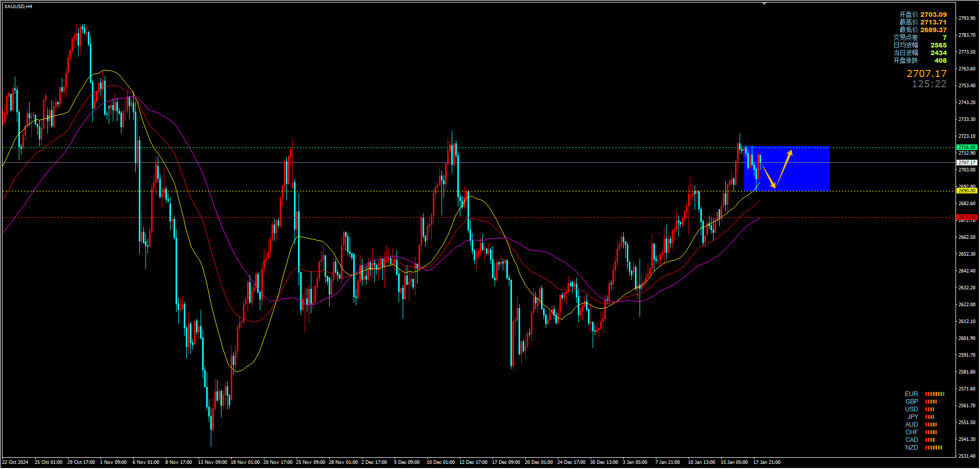This screenshot has width=980, height=469.
Task: Click the GBP strength meter row
Action: (x=921, y=402)
